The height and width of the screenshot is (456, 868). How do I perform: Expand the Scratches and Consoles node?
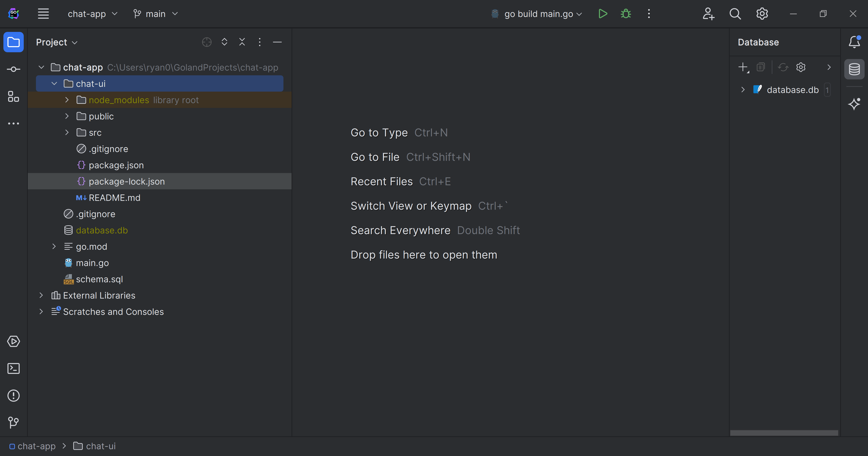[x=41, y=312]
